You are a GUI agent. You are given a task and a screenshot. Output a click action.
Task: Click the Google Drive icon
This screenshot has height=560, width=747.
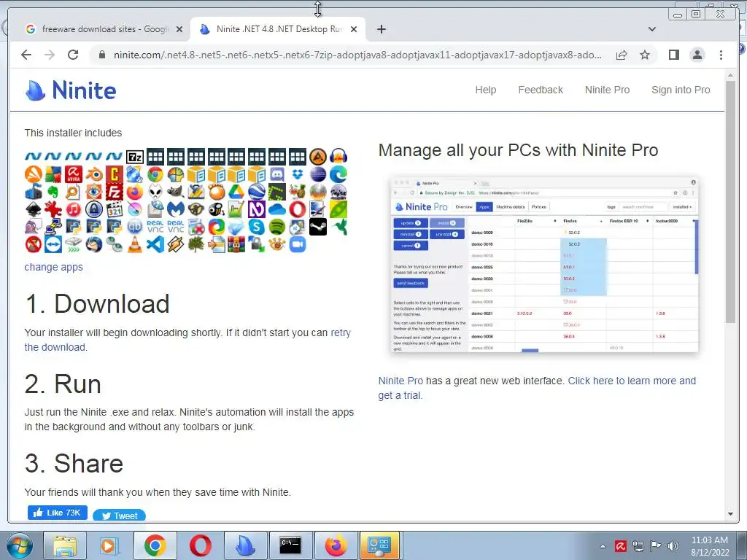236,192
